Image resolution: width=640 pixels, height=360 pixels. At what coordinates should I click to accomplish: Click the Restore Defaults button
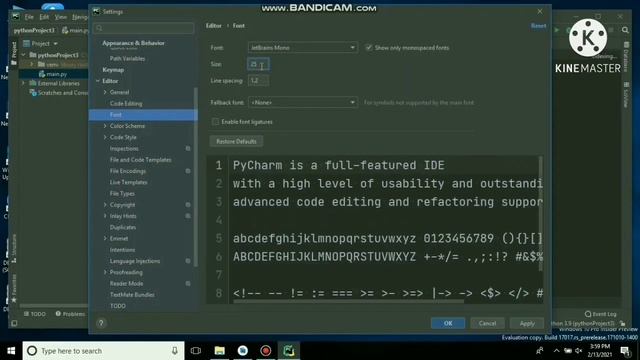[236, 141]
